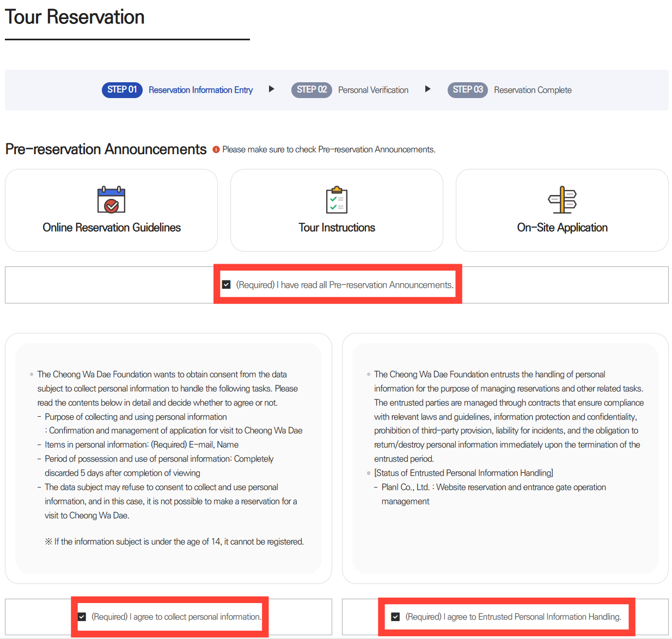Open the Online Reservation Guidelines text label
Image resolution: width=672 pixels, height=639 pixels.
tap(112, 228)
